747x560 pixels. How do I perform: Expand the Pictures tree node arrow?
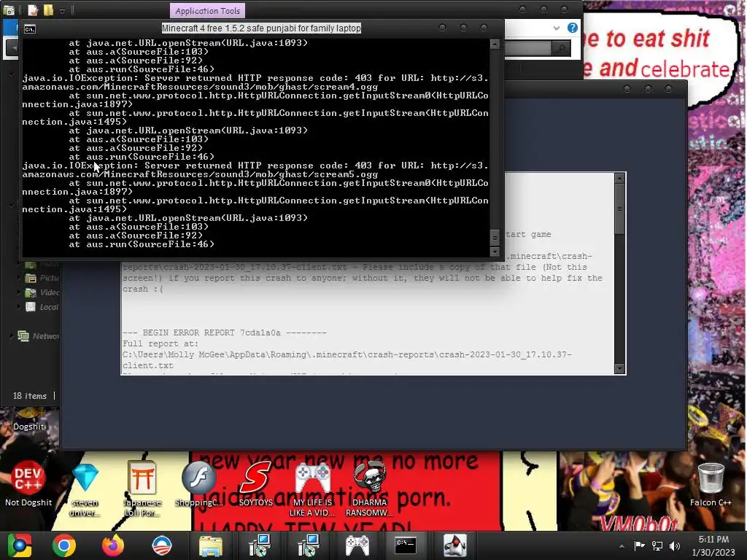pos(19,278)
